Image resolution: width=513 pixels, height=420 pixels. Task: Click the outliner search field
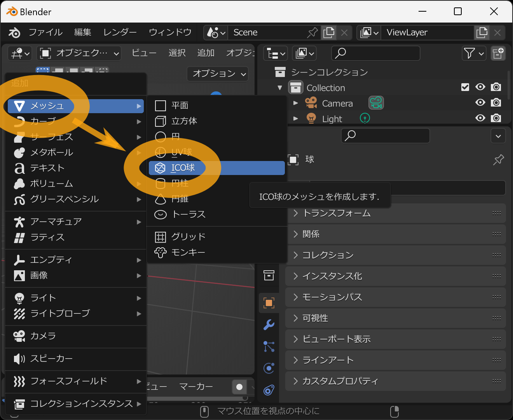[x=376, y=53]
